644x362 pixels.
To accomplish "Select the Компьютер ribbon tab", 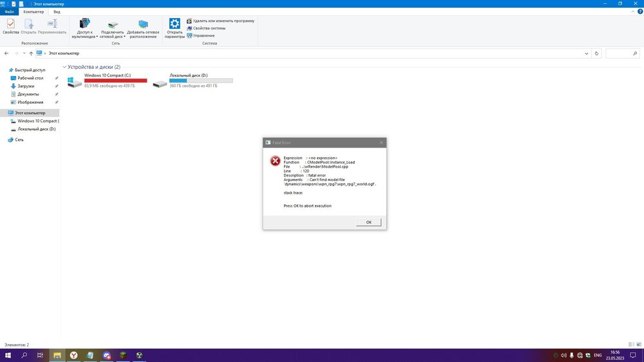I will [x=33, y=12].
